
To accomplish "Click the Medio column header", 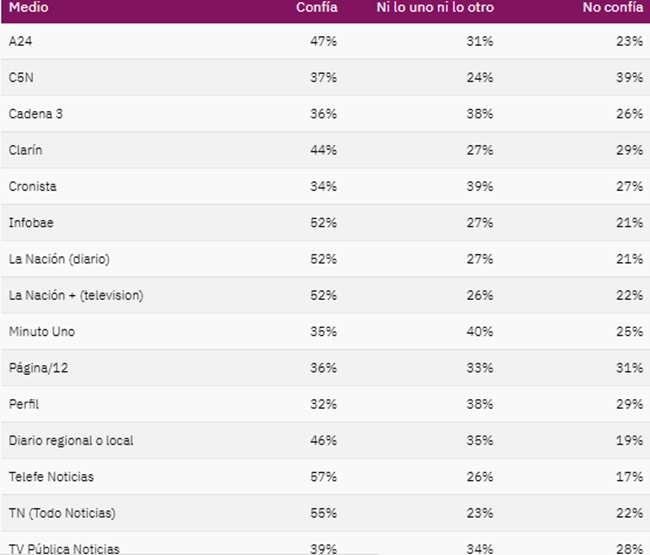I will tap(28, 7).
